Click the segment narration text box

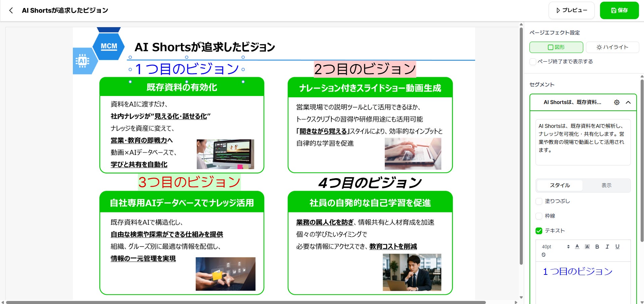pyautogui.click(x=583, y=142)
